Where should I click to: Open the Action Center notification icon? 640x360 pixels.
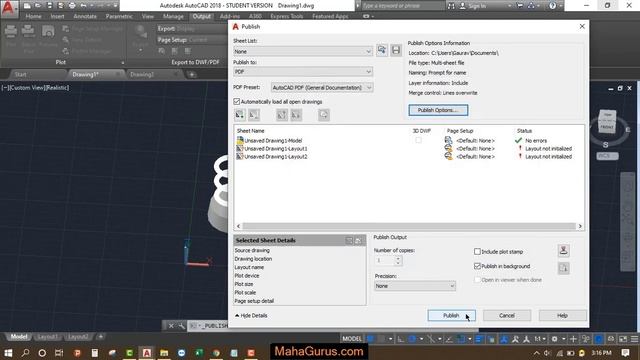[x=625, y=353]
